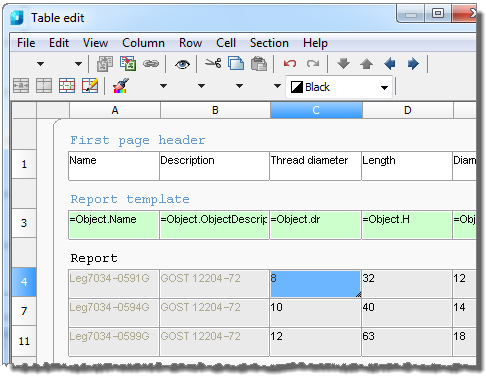The height and width of the screenshot is (377, 486).
Task: Select the highlighted row header 4
Action: click(x=24, y=282)
